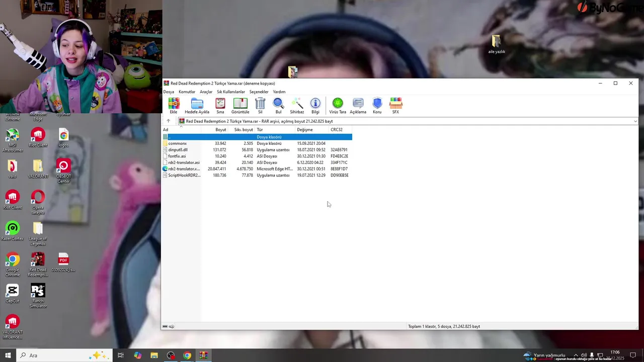
Task: Select the commonx folder row
Action: (257, 143)
